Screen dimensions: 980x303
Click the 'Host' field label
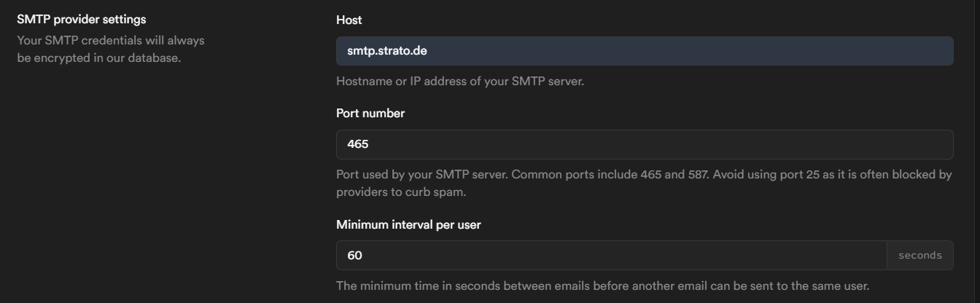[x=349, y=20]
